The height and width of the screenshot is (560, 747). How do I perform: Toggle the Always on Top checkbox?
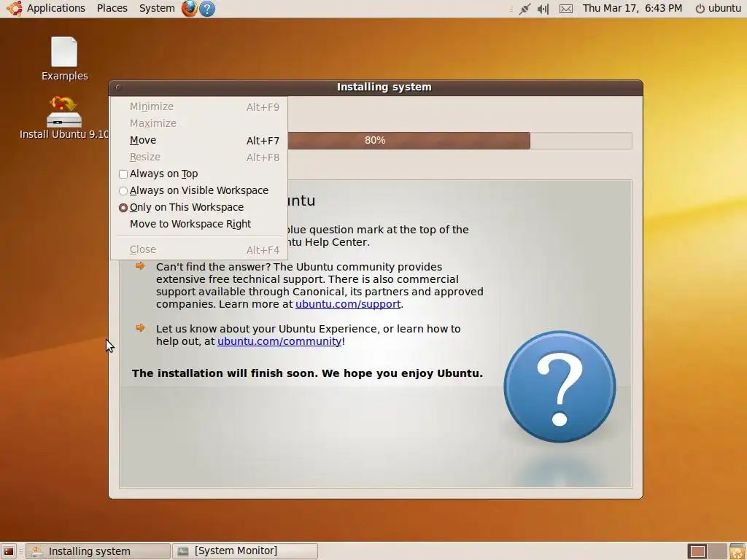coord(123,174)
